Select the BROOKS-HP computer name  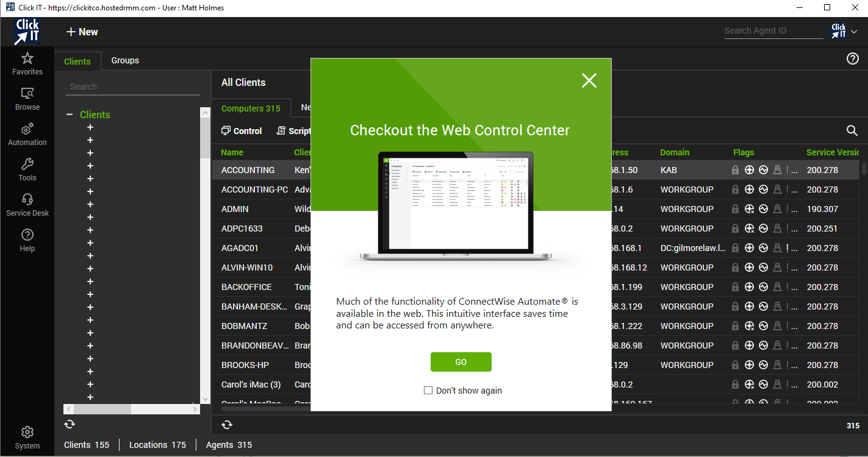pyautogui.click(x=245, y=365)
